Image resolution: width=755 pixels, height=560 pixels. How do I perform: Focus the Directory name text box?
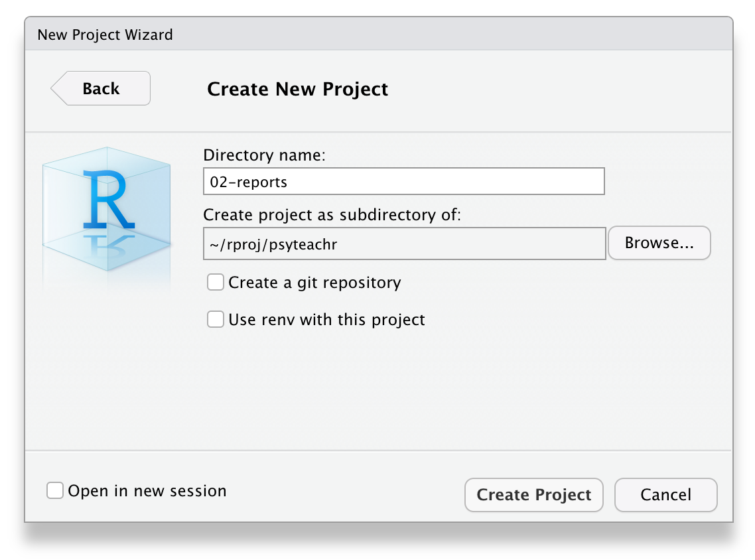tap(404, 182)
